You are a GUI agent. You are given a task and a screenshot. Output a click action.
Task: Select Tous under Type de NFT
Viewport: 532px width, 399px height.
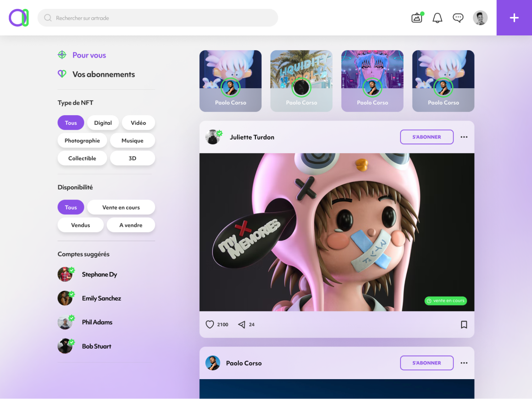[x=71, y=123]
